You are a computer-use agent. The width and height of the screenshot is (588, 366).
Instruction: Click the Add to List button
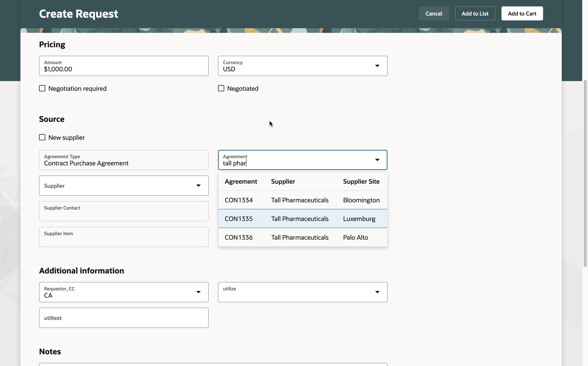pos(475,14)
